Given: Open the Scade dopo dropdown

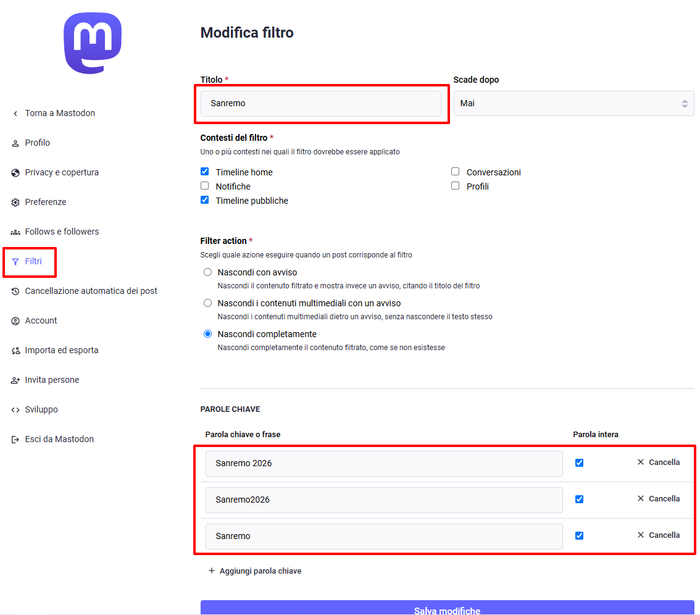Looking at the screenshot, I should (573, 104).
